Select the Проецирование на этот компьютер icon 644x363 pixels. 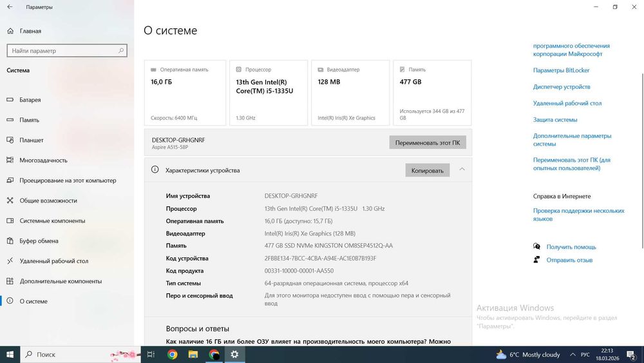tap(10, 180)
